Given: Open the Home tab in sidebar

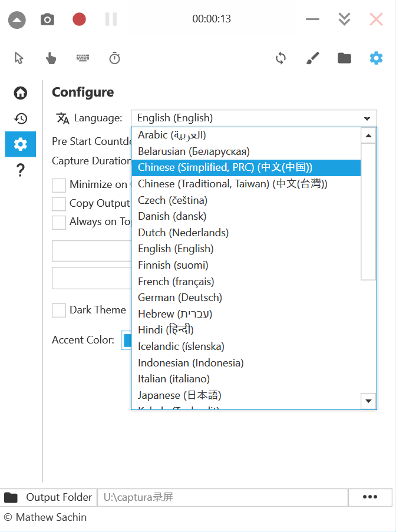Looking at the screenshot, I should (21, 92).
